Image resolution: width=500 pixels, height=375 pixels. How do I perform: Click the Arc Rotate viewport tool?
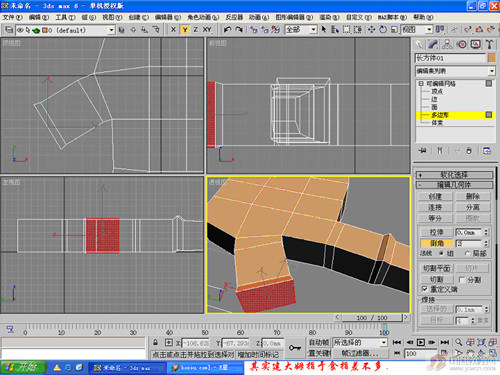(481, 353)
